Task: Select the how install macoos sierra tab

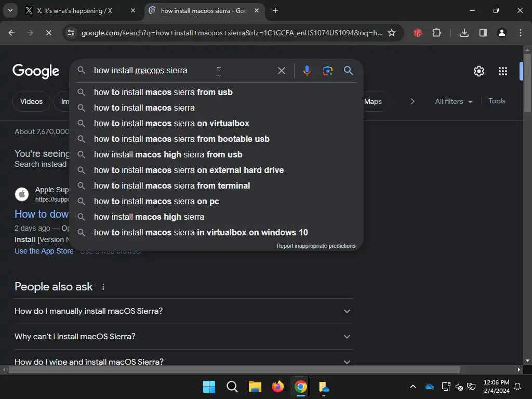Action: click(204, 10)
